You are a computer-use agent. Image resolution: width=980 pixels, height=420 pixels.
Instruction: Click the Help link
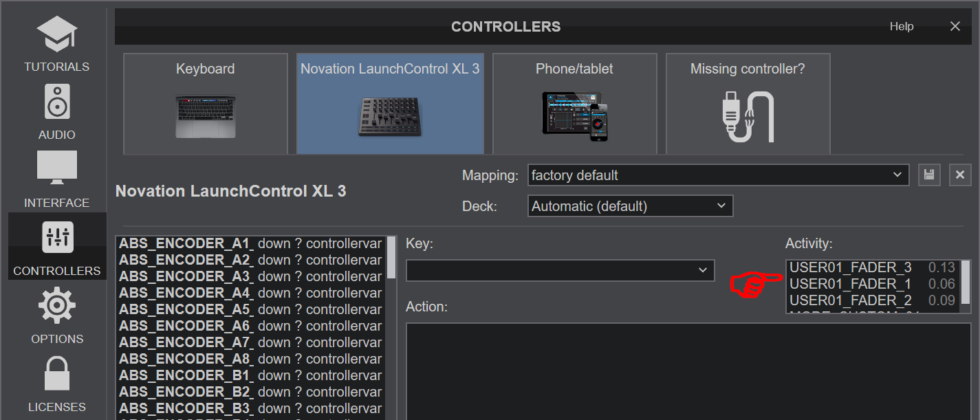[x=901, y=27]
